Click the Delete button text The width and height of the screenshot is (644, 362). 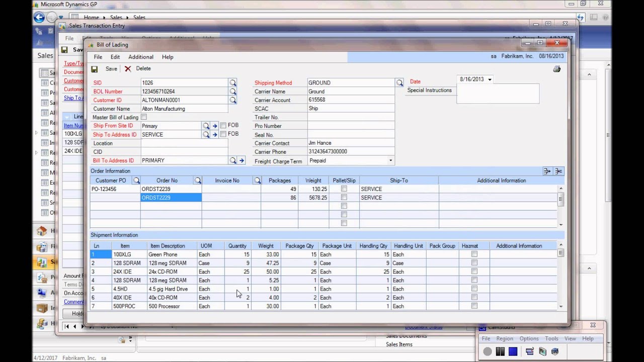click(x=143, y=69)
